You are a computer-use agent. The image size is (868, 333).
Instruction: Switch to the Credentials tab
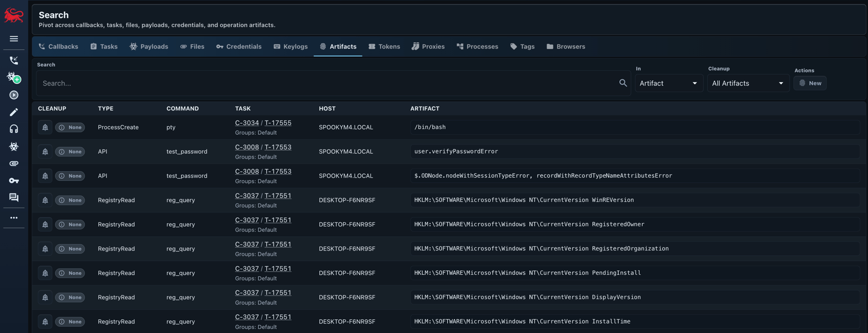239,47
